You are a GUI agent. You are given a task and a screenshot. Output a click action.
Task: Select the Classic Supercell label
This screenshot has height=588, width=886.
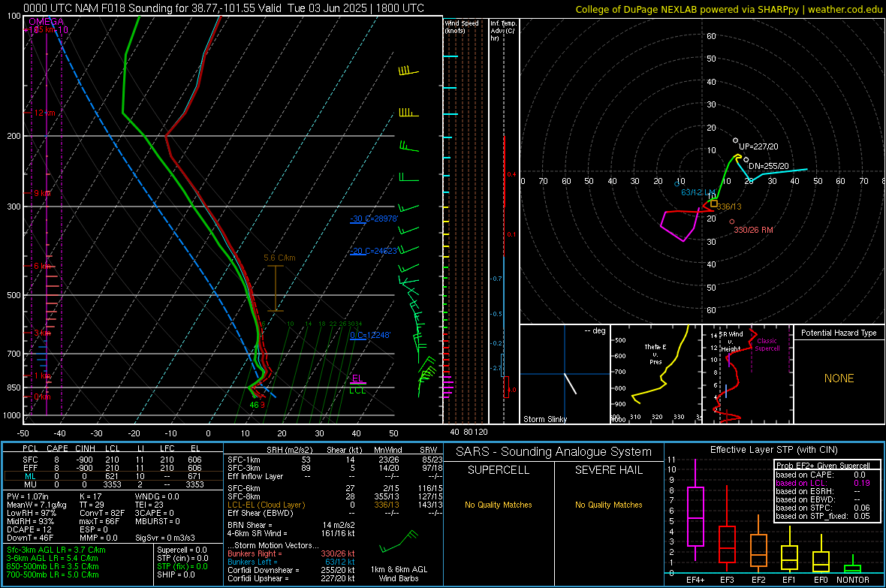click(x=767, y=345)
